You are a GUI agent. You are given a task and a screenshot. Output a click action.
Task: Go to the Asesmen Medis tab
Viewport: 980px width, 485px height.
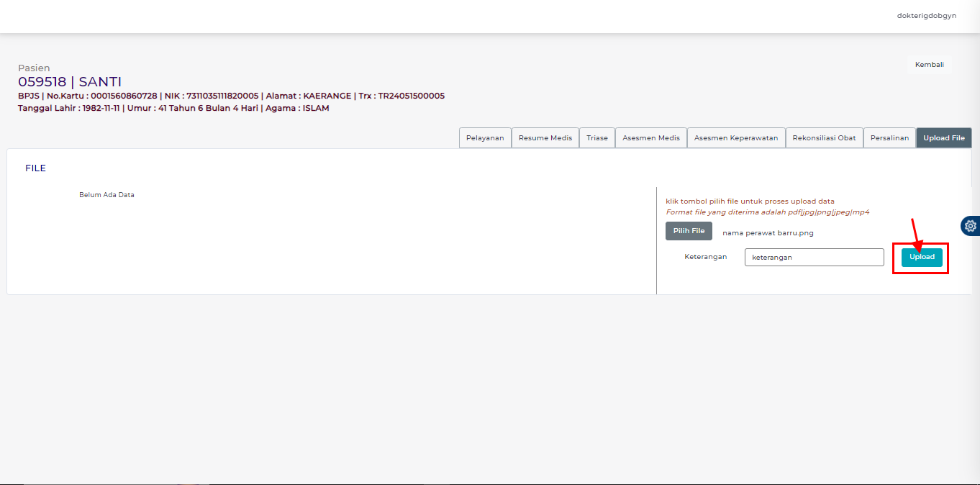tap(651, 138)
